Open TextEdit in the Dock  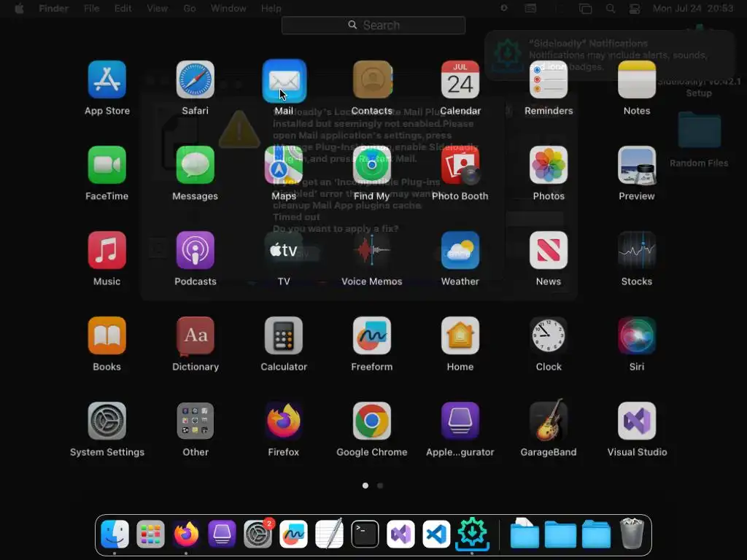click(x=329, y=534)
